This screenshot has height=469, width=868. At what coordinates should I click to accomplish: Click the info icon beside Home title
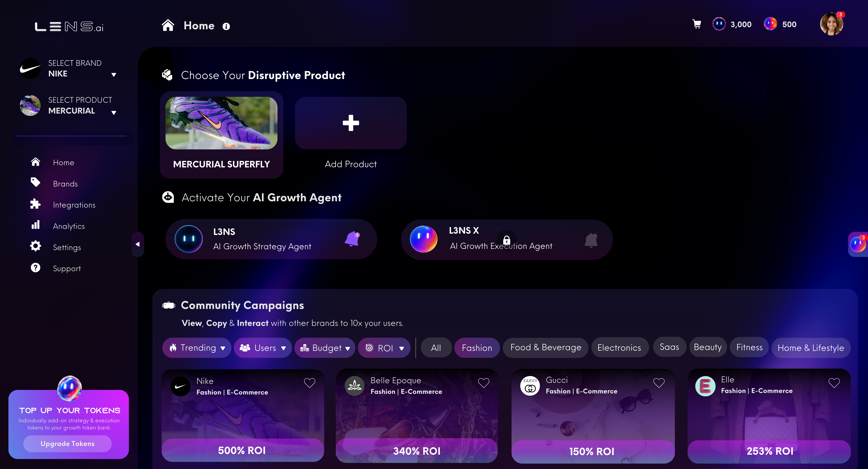(226, 26)
